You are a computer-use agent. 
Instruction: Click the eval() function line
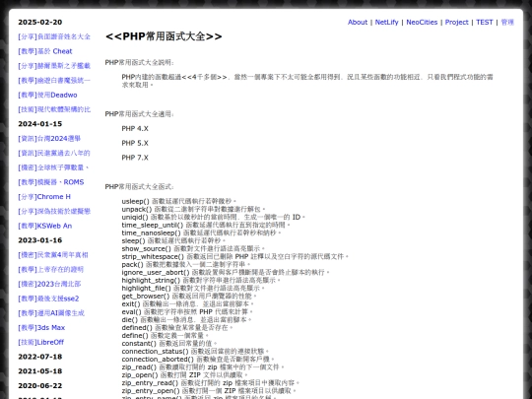point(187,311)
